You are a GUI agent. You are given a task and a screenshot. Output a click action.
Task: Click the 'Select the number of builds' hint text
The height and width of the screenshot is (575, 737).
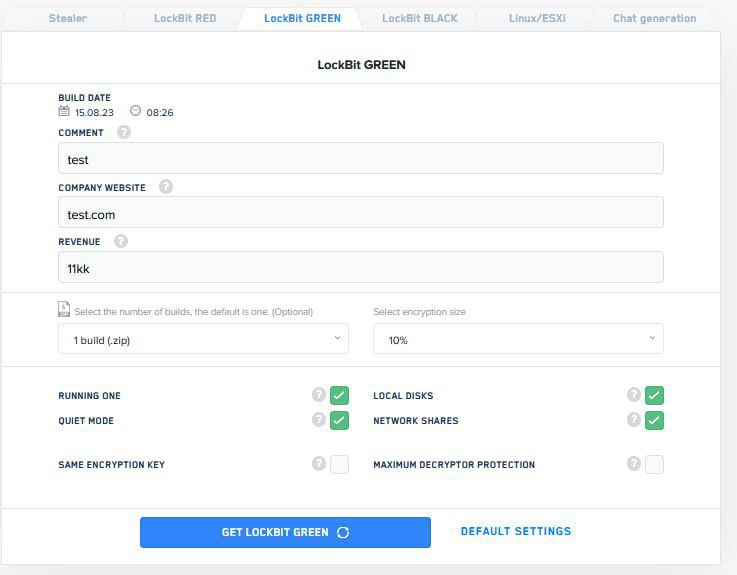(193, 312)
